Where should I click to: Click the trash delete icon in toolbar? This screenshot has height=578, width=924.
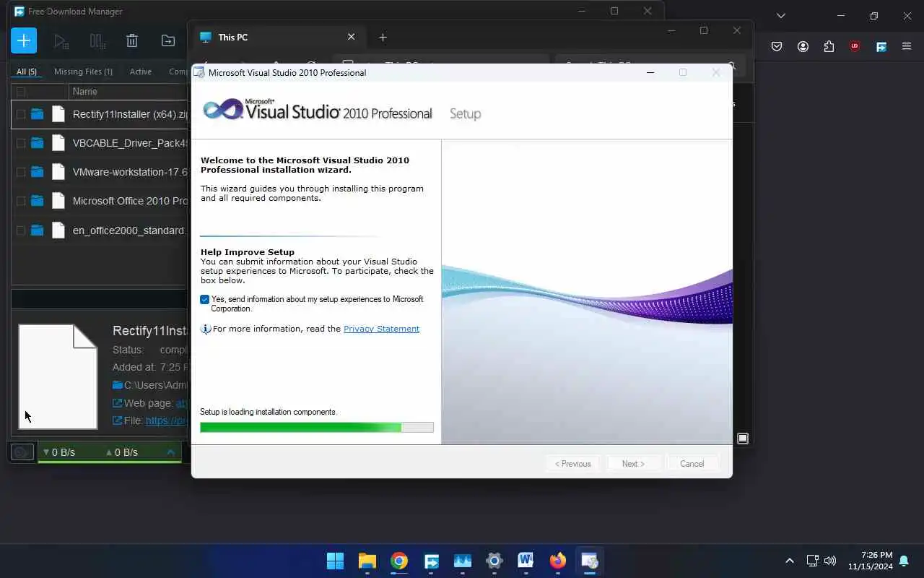[132, 41]
